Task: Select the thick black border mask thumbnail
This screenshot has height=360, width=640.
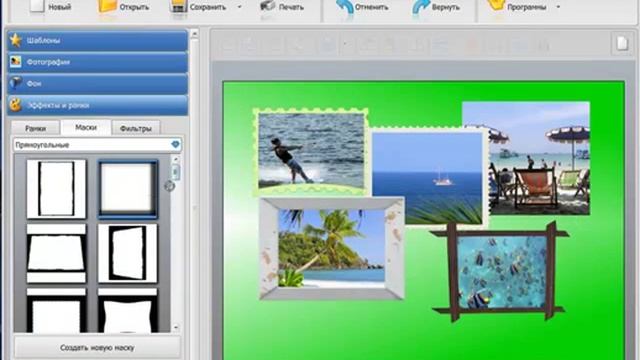Action: tap(56, 311)
